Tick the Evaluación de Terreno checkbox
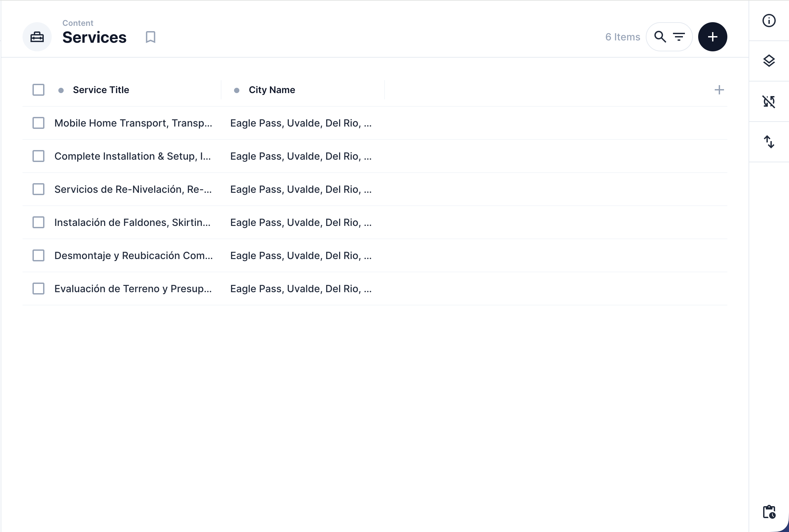 (38, 289)
